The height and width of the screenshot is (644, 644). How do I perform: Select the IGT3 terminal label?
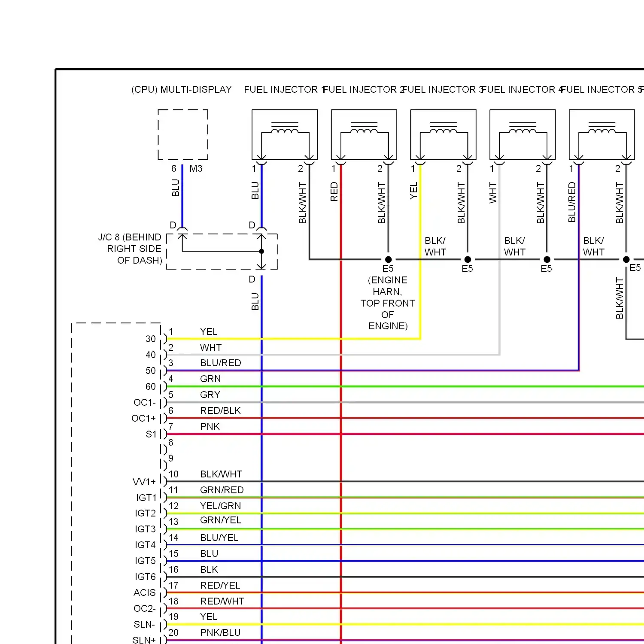tap(146, 529)
